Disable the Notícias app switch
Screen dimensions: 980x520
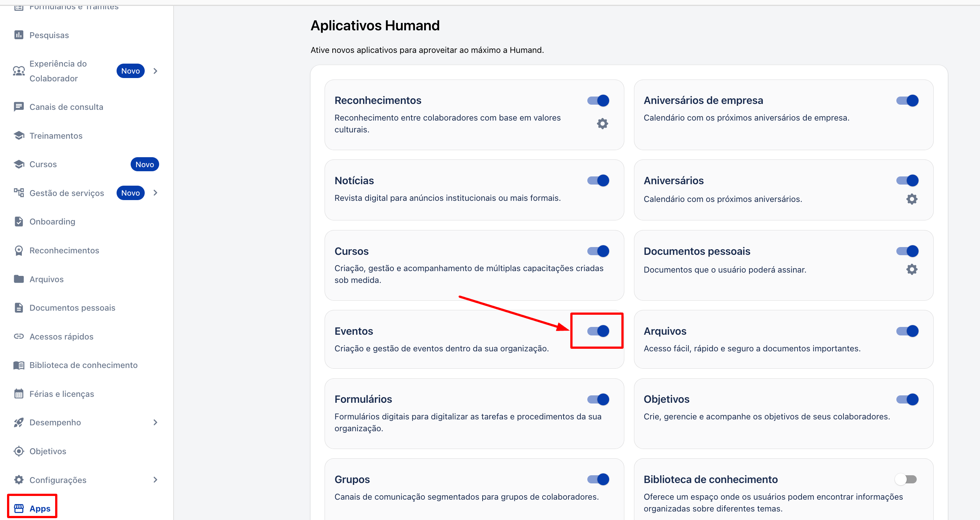(x=598, y=180)
